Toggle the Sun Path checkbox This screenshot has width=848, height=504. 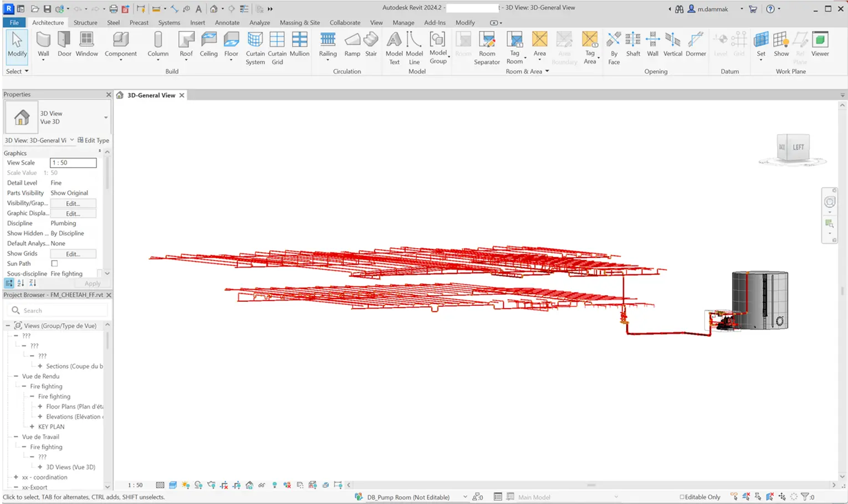coord(54,264)
